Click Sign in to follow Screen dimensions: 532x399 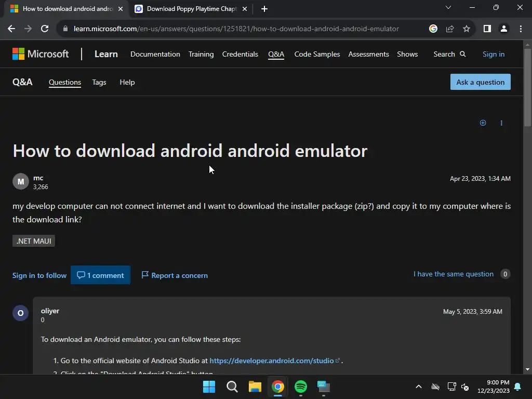[39, 275]
